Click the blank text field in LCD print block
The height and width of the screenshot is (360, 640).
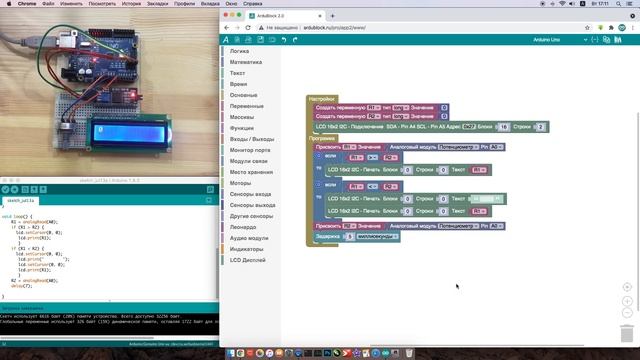tap(487, 199)
